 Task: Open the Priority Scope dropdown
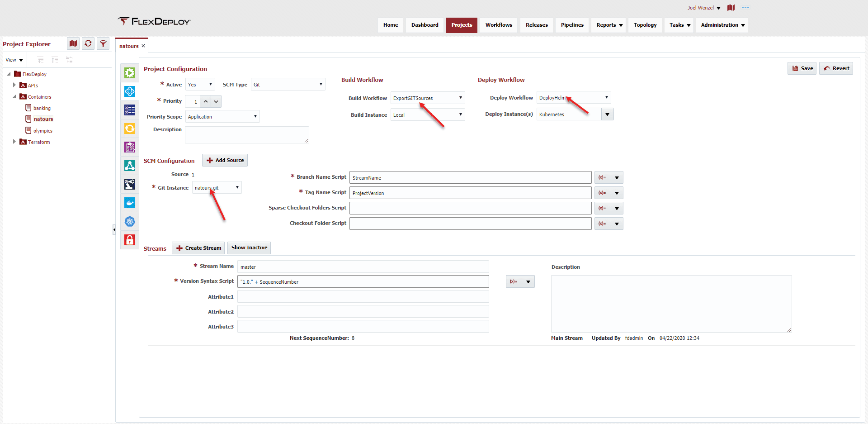222,116
